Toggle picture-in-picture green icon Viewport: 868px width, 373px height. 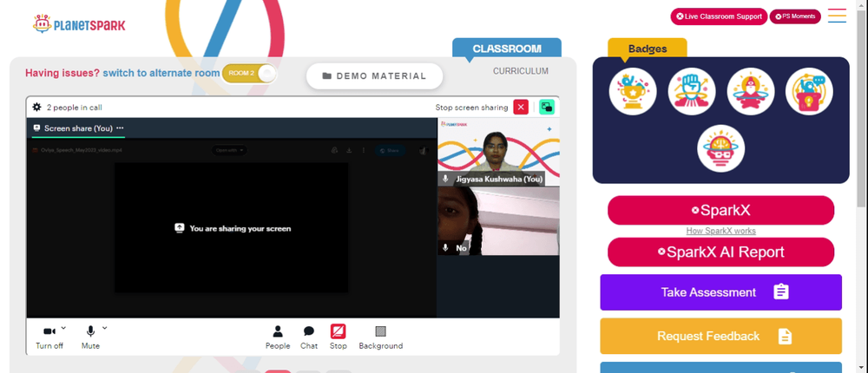547,108
